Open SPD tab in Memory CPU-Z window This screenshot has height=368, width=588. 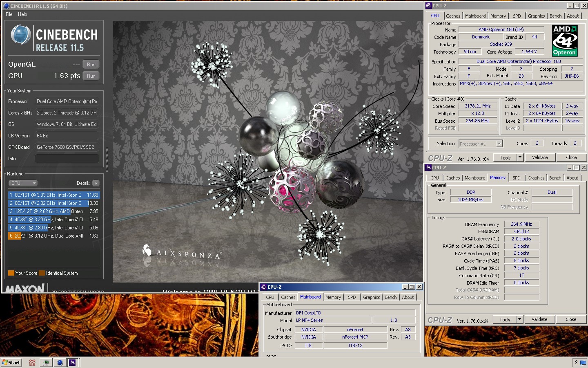click(517, 178)
